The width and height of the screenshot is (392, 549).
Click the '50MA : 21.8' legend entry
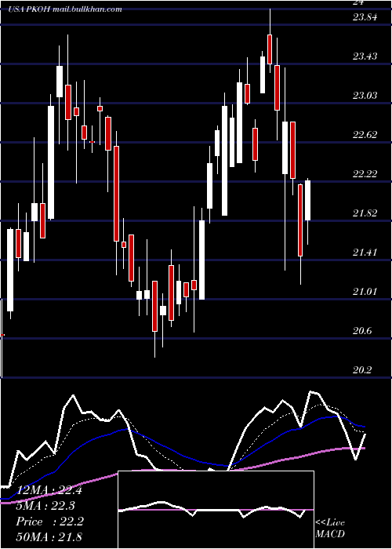tap(49, 536)
